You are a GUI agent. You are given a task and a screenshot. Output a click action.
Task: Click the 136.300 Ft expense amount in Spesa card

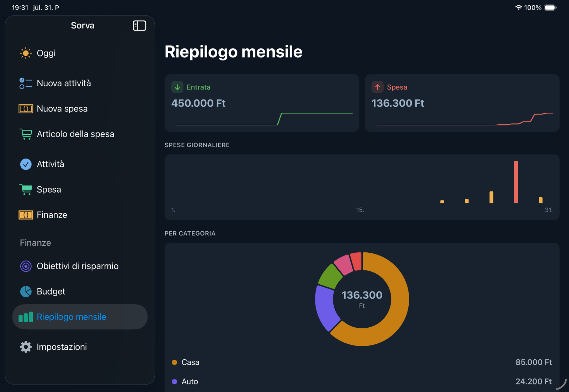pos(398,103)
